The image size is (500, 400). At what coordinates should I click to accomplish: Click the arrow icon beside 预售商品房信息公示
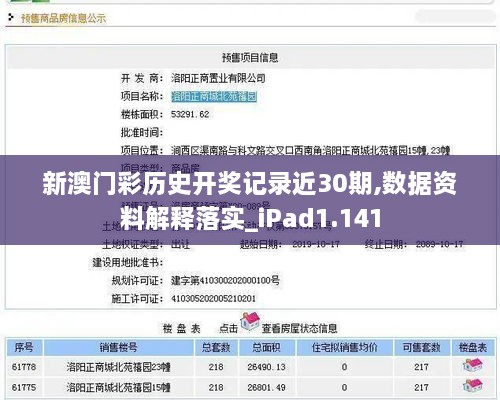[11, 17]
